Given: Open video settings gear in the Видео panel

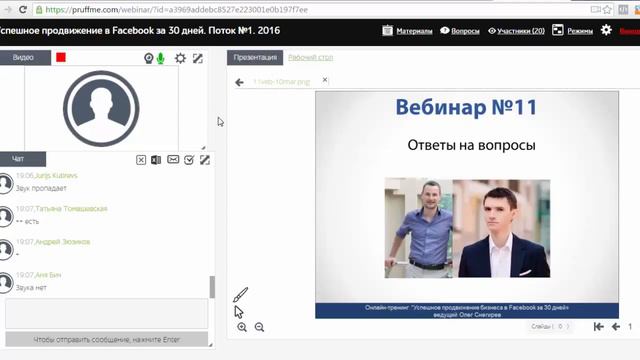Looking at the screenshot, I should (x=180, y=58).
